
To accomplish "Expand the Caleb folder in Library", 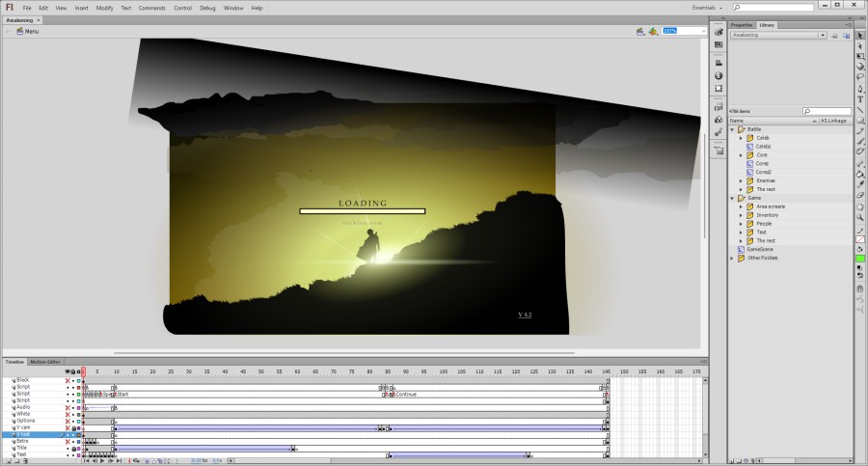I will tap(741, 138).
